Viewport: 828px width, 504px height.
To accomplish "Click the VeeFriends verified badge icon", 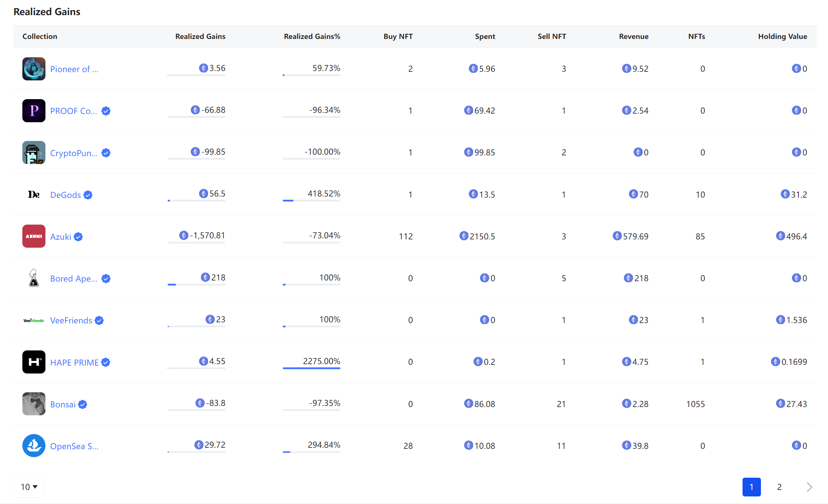I will tap(99, 320).
